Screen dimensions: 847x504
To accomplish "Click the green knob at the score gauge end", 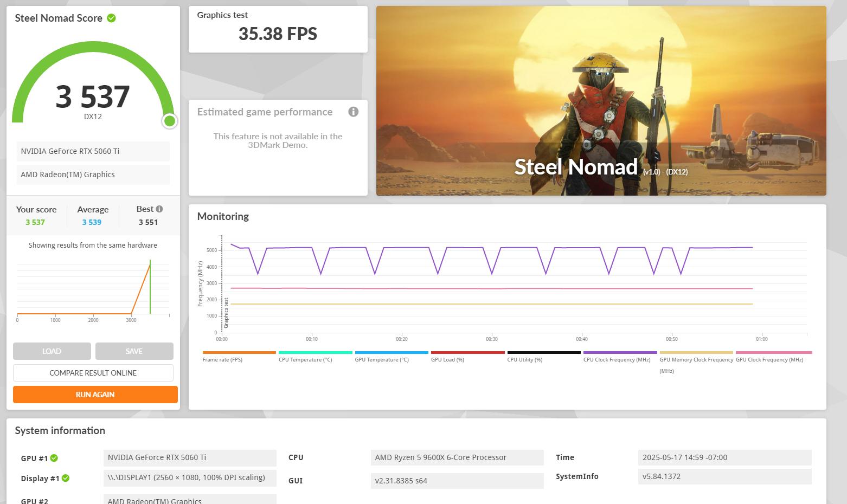I will pyautogui.click(x=170, y=121).
